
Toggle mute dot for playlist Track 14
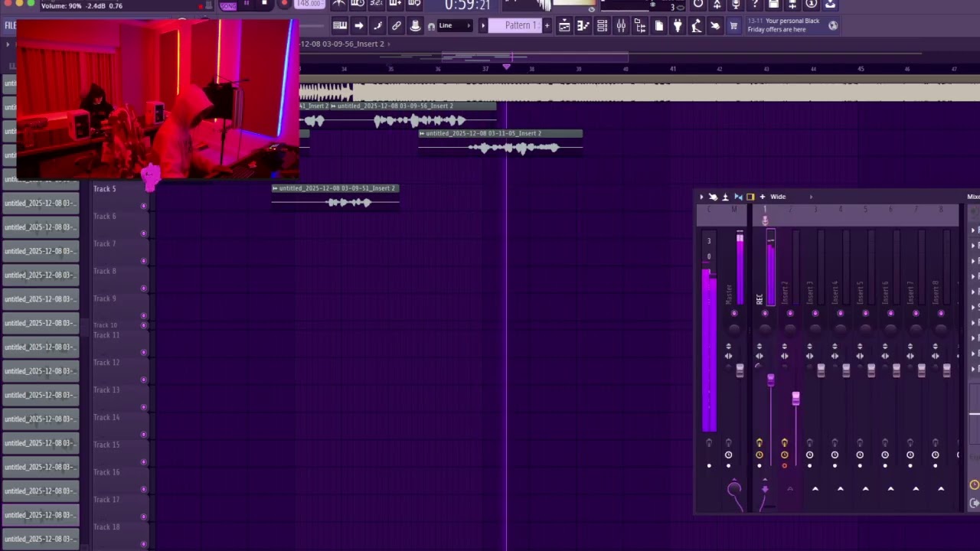[143, 434]
